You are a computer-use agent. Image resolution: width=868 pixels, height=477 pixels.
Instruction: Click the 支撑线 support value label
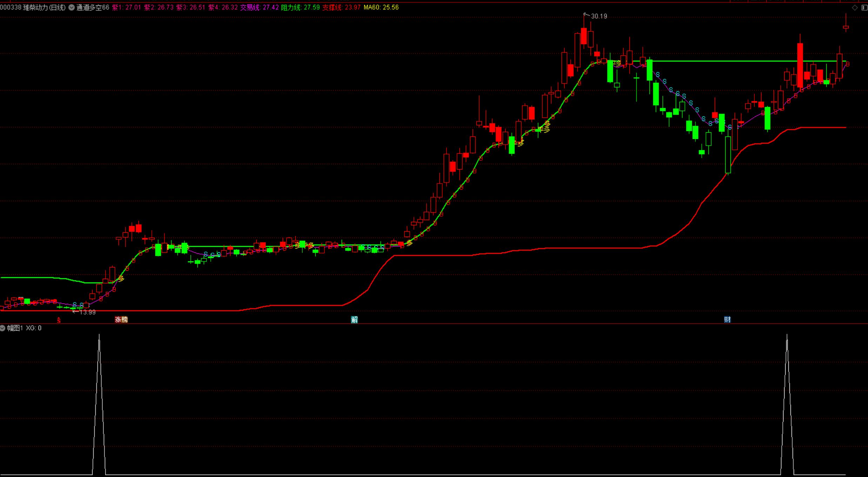[x=341, y=7]
